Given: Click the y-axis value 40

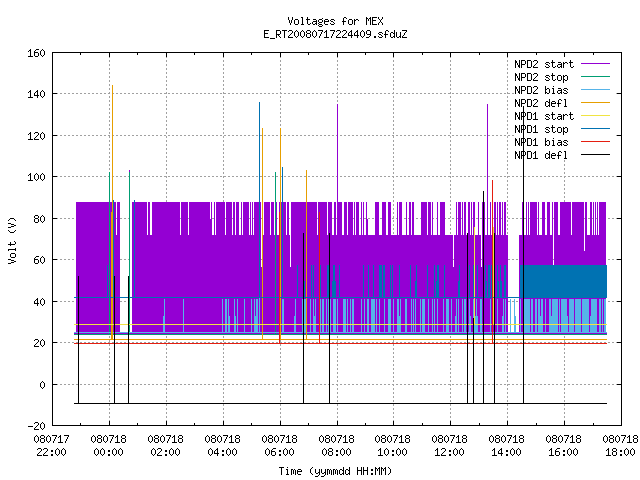Looking at the screenshot, I should (39, 302).
